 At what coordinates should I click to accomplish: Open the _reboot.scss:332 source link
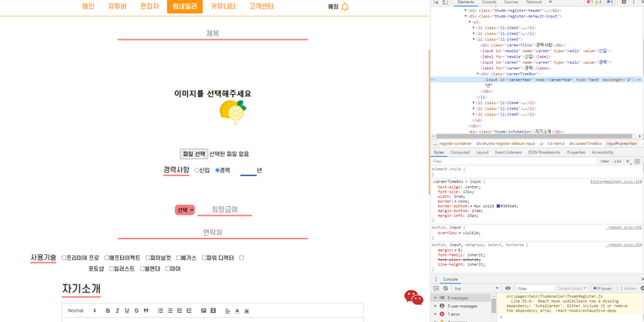[x=624, y=227]
